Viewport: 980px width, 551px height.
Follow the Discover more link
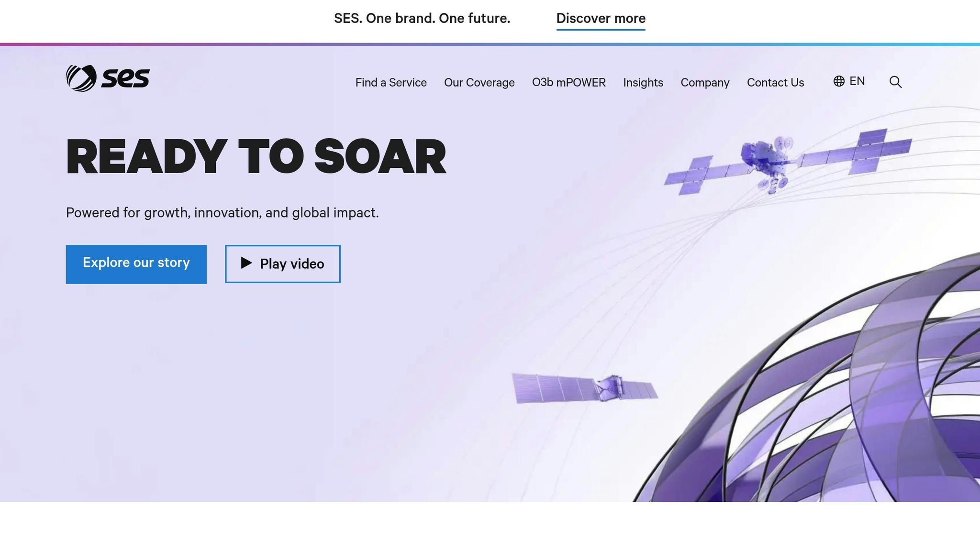(601, 18)
